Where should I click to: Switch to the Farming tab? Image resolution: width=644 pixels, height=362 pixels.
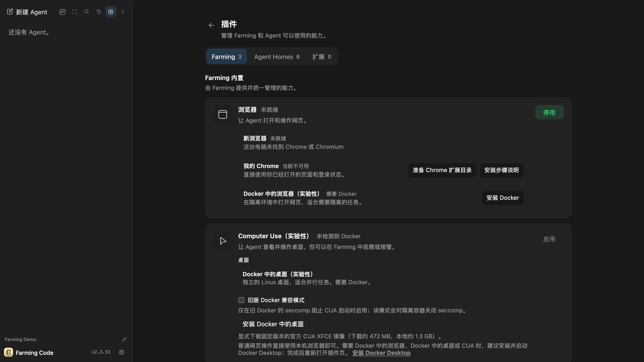(227, 57)
